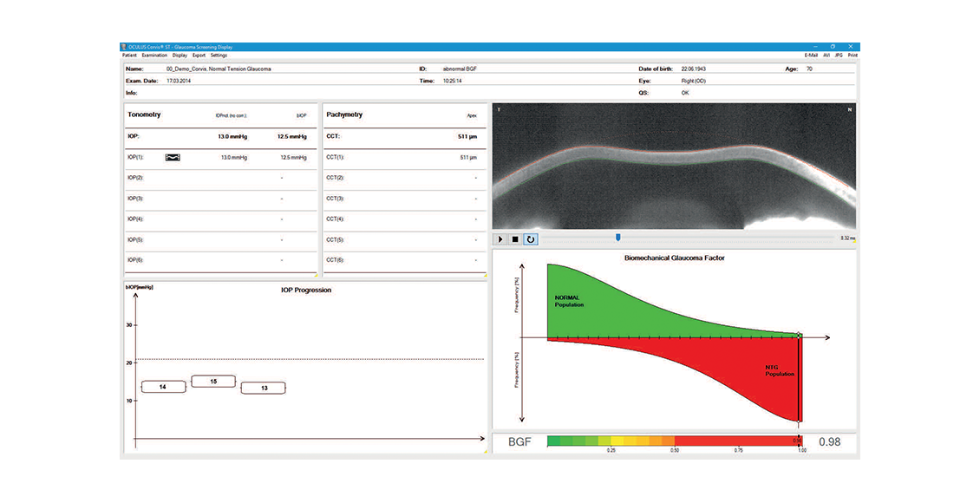
Task: Expand the Settings menu
Action: pos(219,56)
